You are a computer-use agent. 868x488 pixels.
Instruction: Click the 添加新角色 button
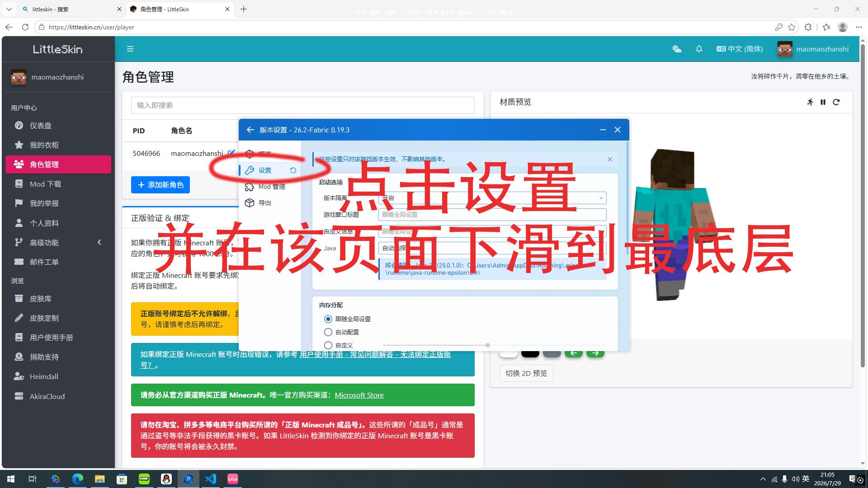tap(160, 185)
